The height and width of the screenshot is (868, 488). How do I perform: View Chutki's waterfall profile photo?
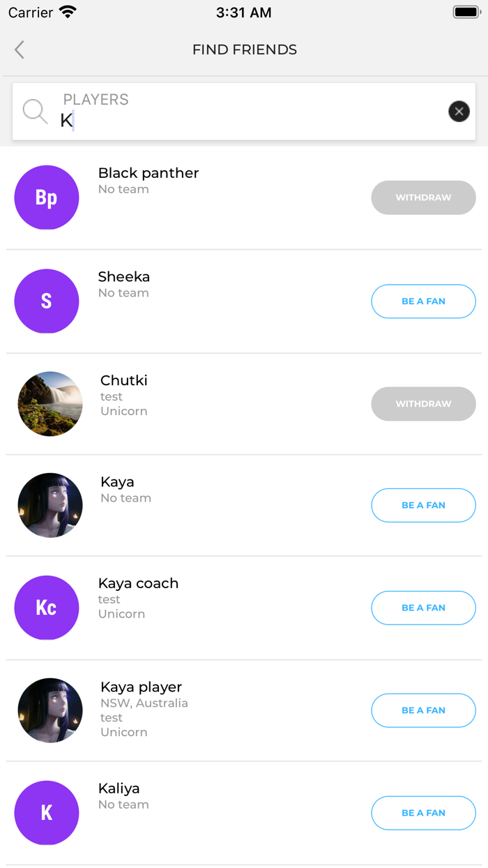[x=50, y=404]
